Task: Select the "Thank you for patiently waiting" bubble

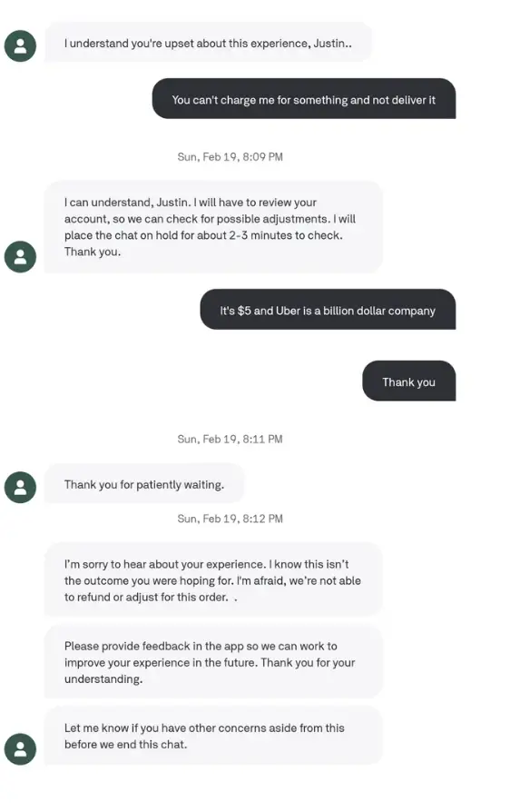Action: [144, 484]
